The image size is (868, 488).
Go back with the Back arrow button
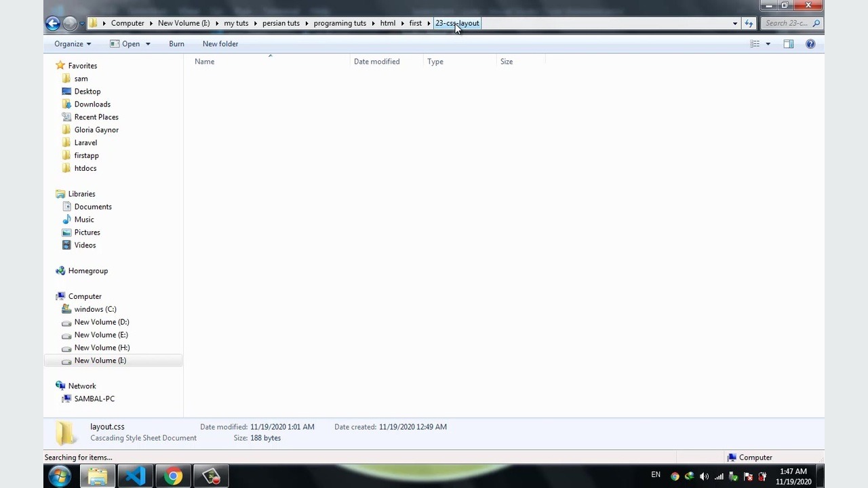pos(53,23)
